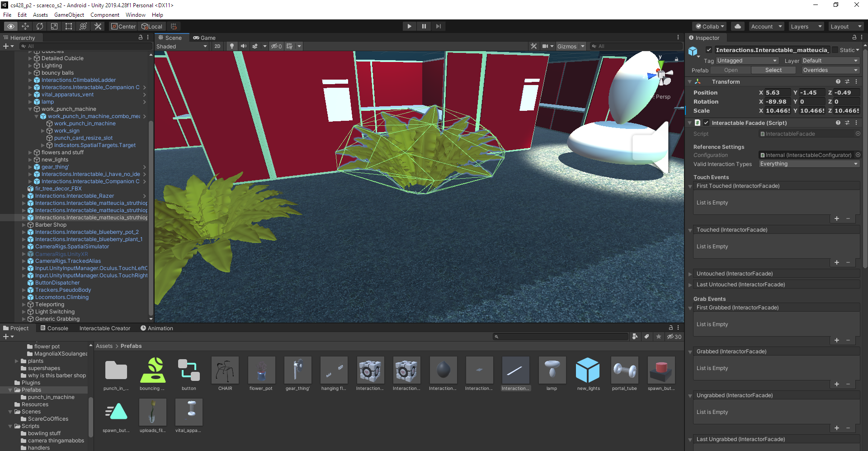The image size is (868, 451).
Task: Open the GameObject menu
Action: click(x=69, y=15)
